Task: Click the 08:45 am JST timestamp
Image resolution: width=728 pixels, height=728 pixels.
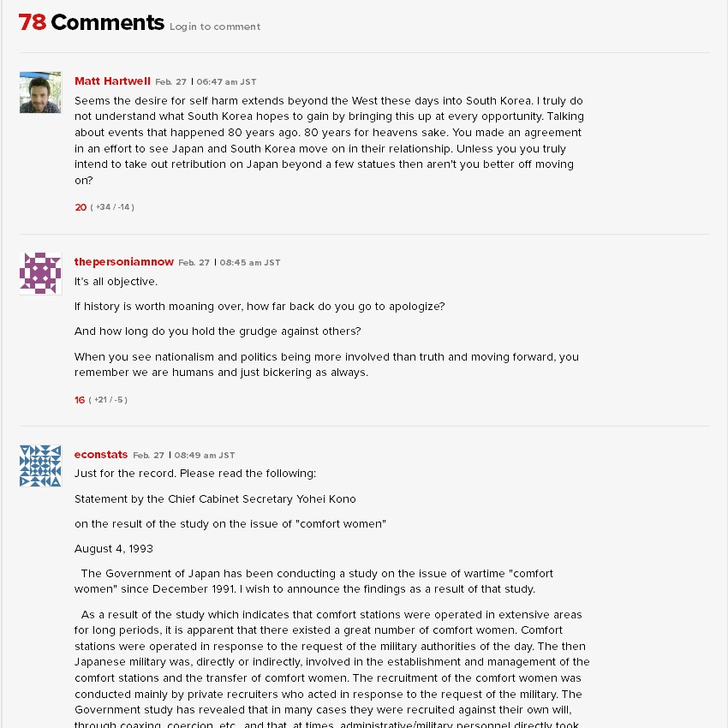Action: point(250,263)
